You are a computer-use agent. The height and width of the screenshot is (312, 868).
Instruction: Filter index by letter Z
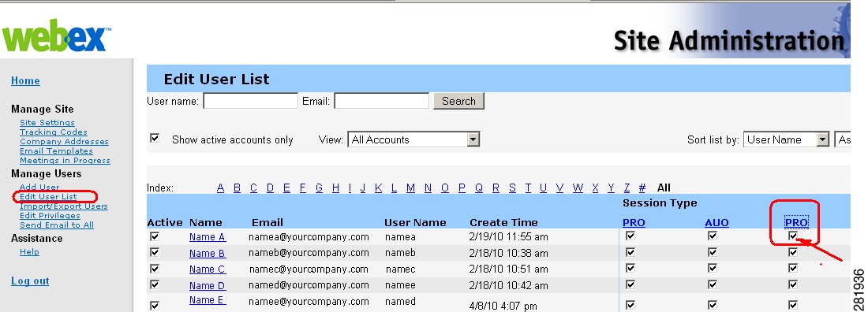[x=627, y=188]
